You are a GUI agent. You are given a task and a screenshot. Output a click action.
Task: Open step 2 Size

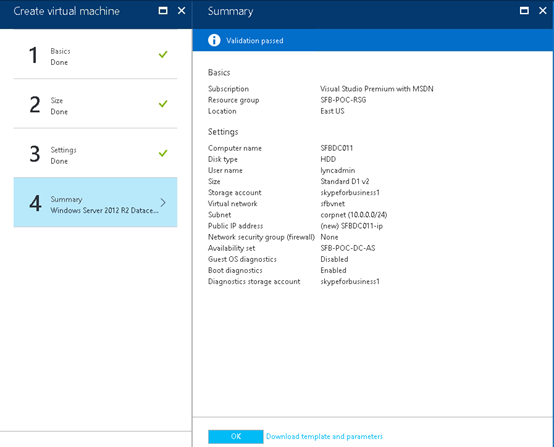tap(95, 104)
